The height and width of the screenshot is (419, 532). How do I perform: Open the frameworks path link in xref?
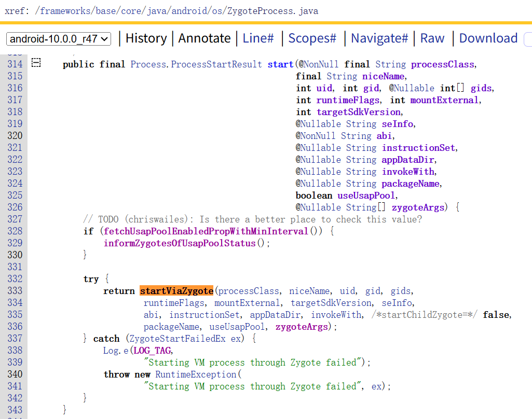pos(65,11)
